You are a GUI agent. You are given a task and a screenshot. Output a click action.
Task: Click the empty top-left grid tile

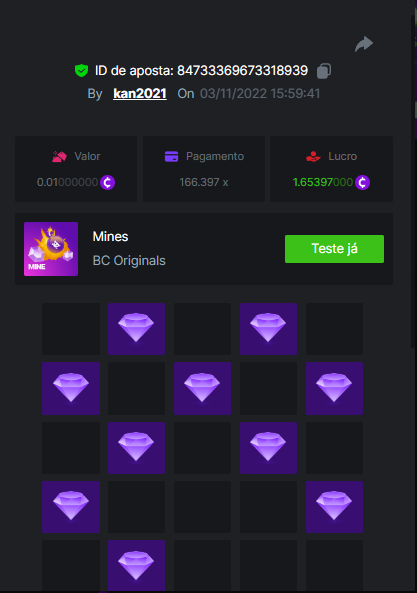pyautogui.click(x=71, y=329)
